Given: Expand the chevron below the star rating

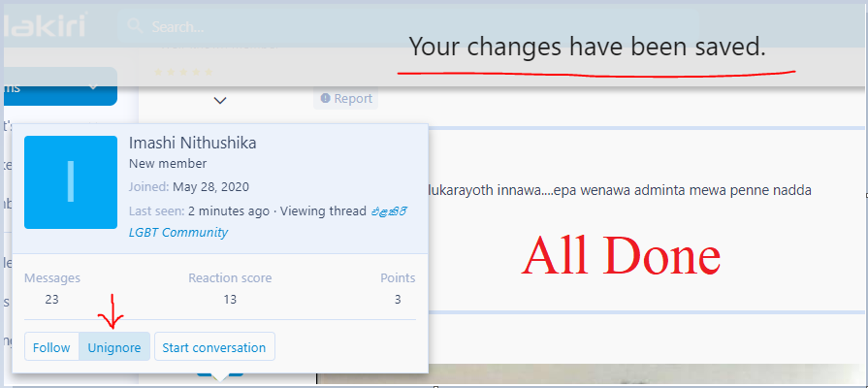Looking at the screenshot, I should click(220, 100).
